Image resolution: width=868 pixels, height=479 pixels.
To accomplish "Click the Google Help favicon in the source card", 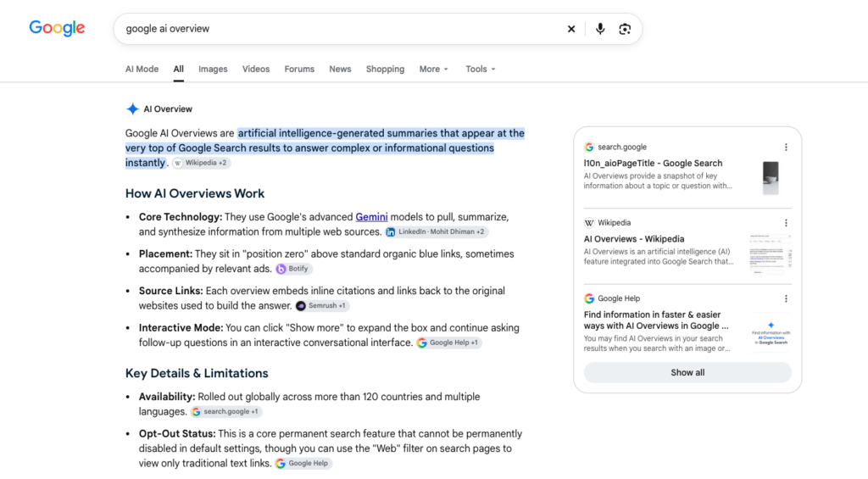I will point(589,298).
